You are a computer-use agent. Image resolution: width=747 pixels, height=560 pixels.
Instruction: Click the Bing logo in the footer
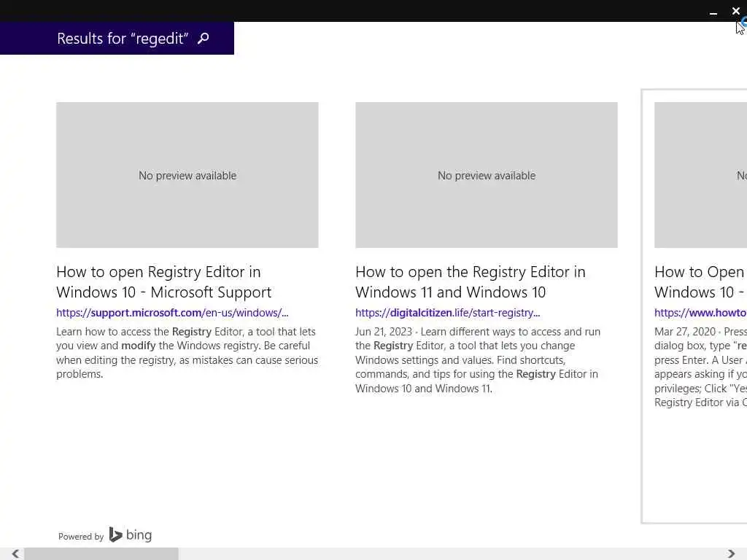(131, 534)
